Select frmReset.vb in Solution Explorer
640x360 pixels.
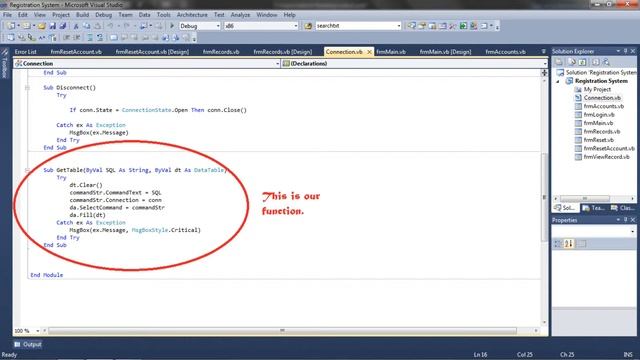pos(598,140)
